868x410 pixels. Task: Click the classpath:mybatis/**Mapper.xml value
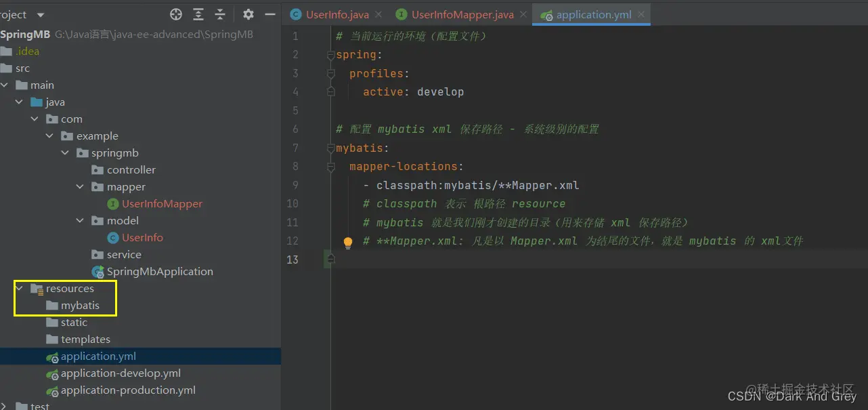[478, 185]
